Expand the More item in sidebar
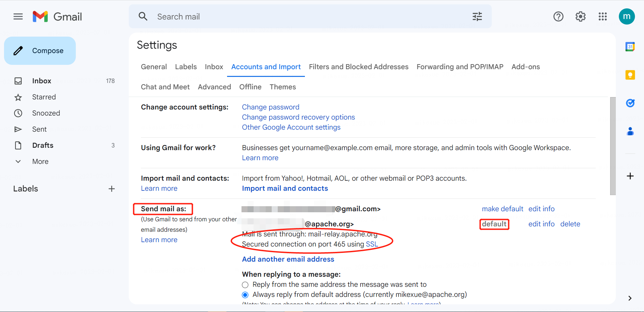 40,162
